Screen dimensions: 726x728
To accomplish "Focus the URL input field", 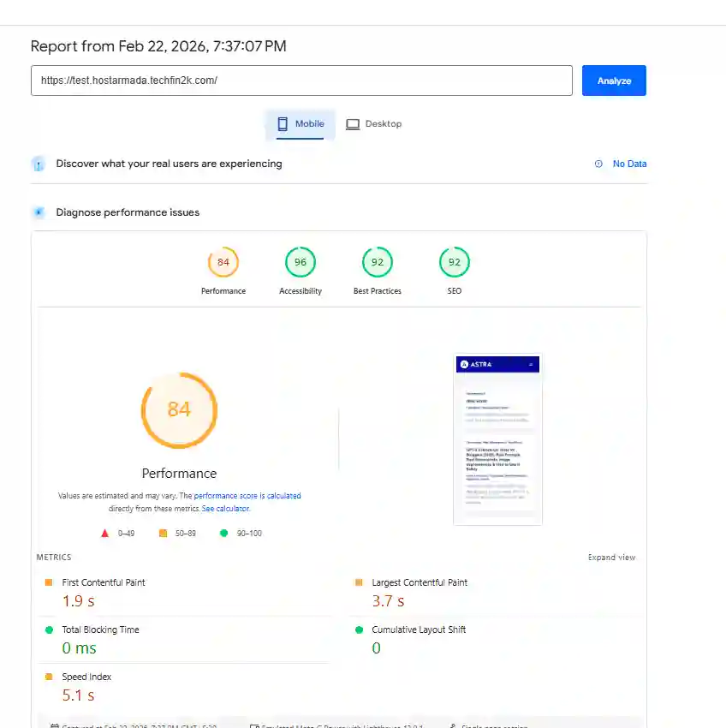I will tap(301, 81).
